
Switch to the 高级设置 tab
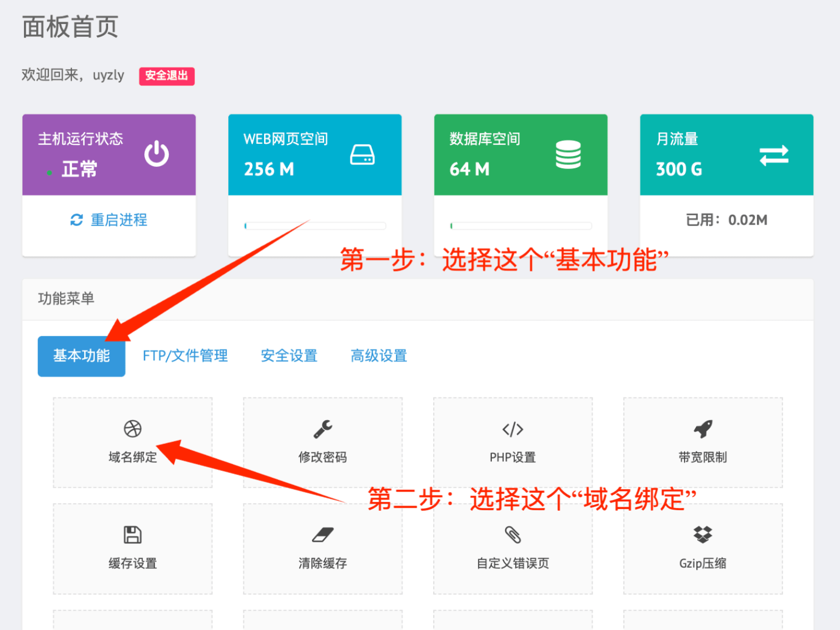tap(378, 356)
